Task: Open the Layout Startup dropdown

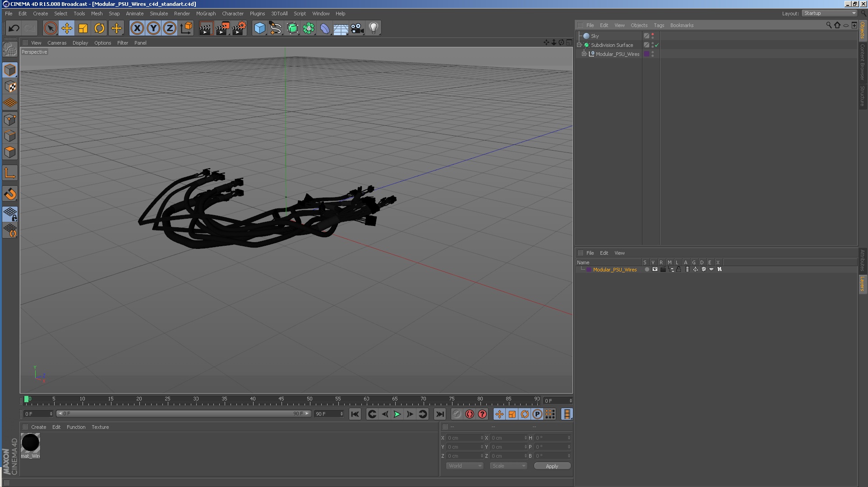Action: pos(829,13)
